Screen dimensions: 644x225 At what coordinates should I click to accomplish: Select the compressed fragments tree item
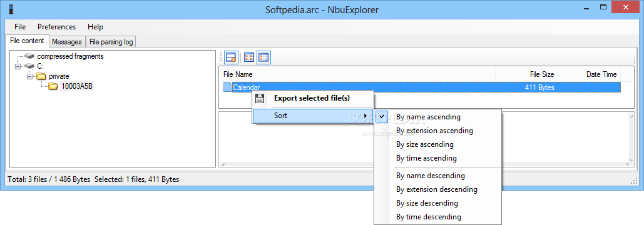pyautogui.click(x=70, y=56)
